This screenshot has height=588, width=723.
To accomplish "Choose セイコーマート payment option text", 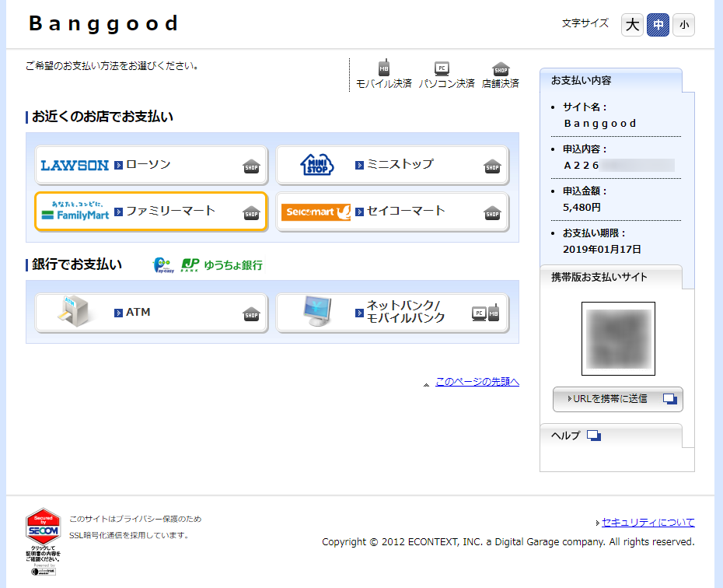I will [x=406, y=211].
